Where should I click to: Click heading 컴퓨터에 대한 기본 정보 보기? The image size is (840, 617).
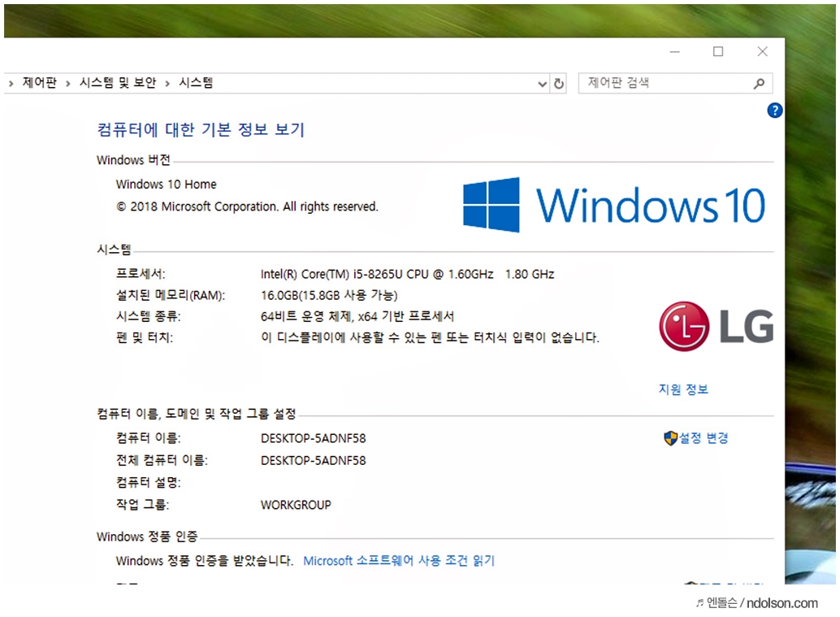(x=201, y=130)
